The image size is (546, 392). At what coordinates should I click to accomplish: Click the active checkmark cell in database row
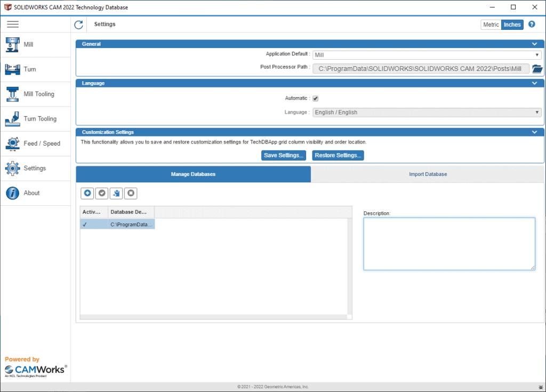(94, 225)
